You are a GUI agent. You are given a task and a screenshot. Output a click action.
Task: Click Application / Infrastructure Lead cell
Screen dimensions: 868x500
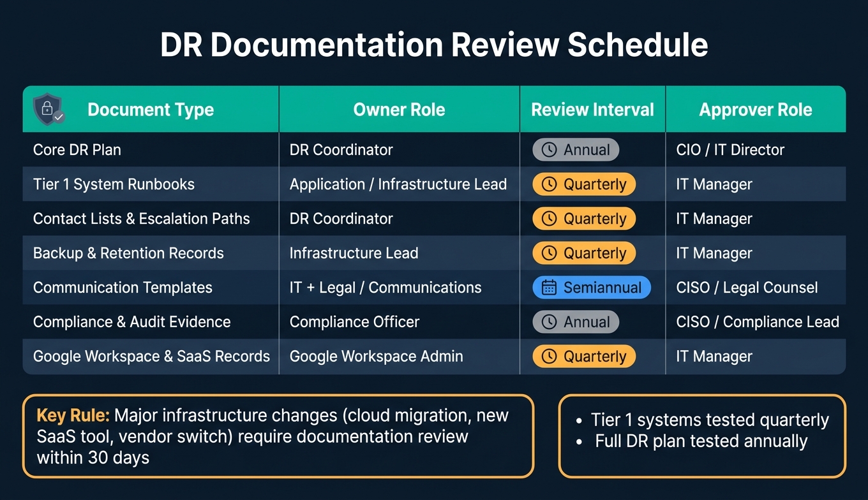398,184
